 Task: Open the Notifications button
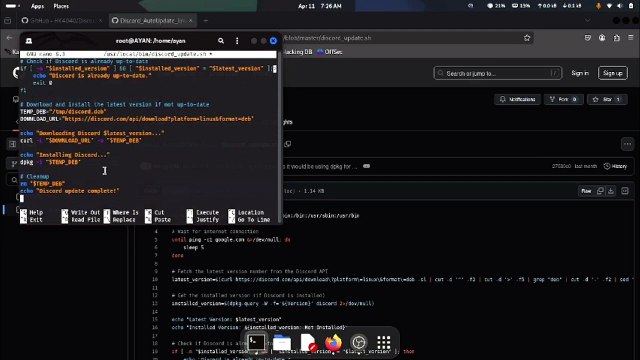[517, 99]
